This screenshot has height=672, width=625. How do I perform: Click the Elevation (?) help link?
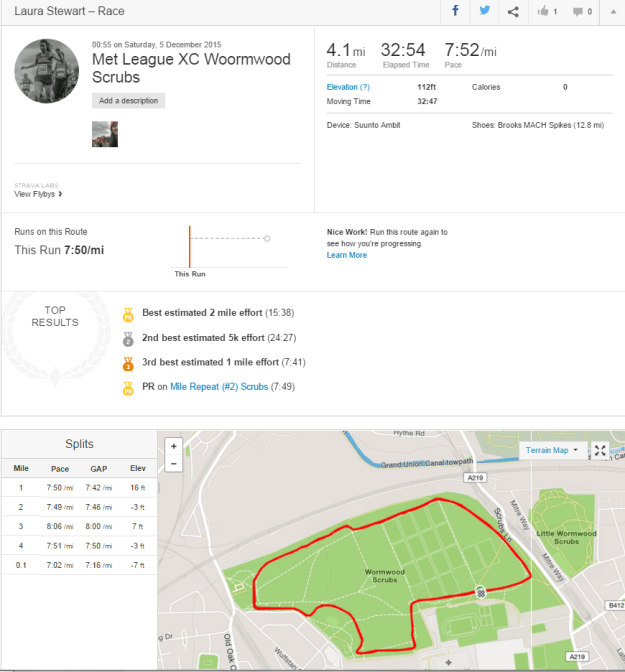click(x=348, y=87)
